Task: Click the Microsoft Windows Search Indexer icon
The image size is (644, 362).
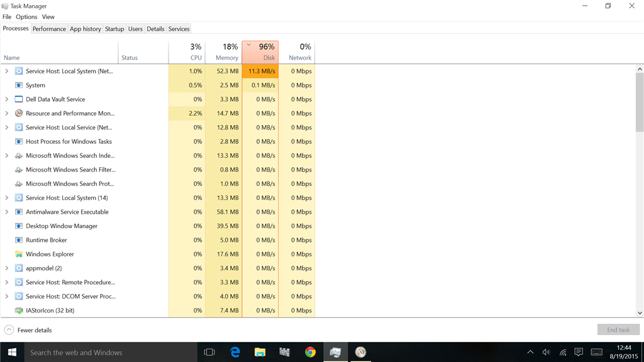Action: (19, 156)
